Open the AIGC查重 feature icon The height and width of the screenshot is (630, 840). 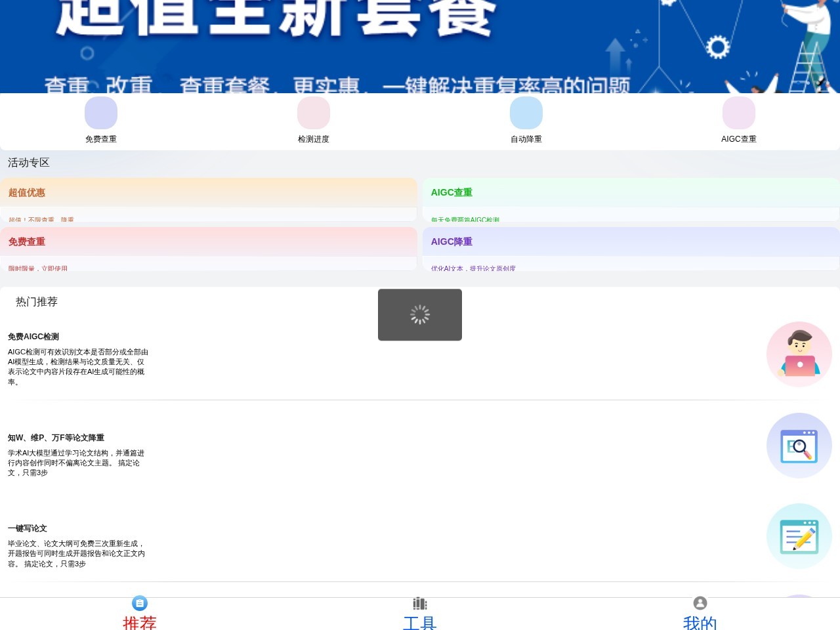pyautogui.click(x=739, y=112)
